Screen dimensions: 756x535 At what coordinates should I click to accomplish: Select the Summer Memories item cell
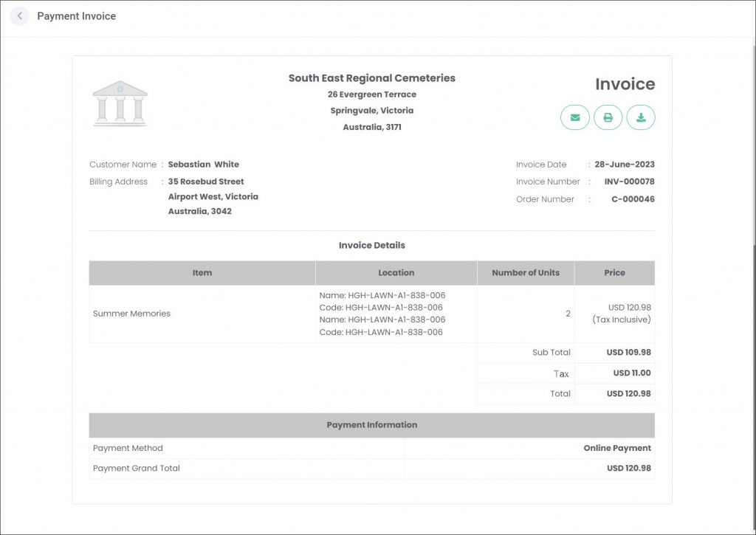202,314
